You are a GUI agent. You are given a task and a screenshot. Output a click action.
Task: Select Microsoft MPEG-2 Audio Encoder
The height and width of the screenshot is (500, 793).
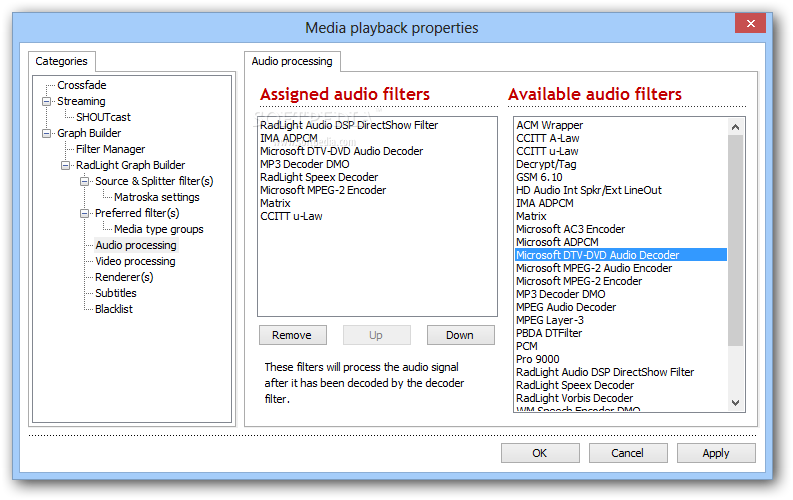coord(621,268)
